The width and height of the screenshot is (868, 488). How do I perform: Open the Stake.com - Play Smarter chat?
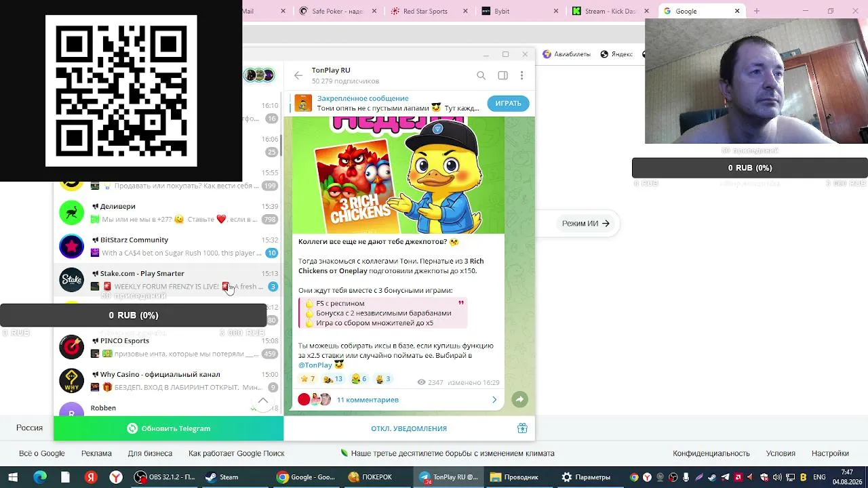(x=169, y=279)
